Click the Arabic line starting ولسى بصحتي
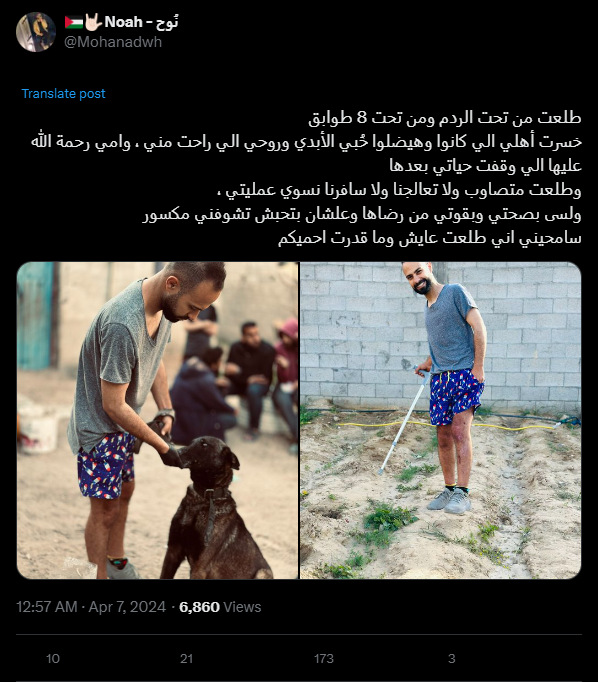The width and height of the screenshot is (598, 682). 362,214
